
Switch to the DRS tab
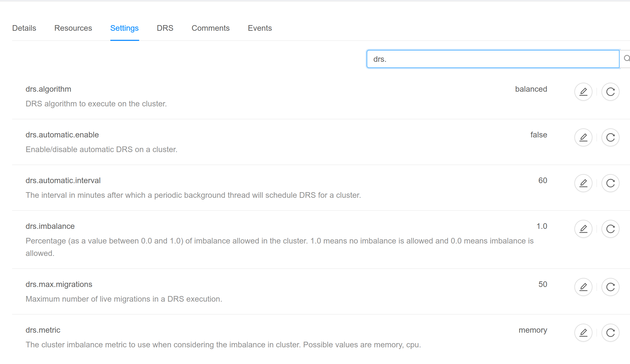(165, 28)
